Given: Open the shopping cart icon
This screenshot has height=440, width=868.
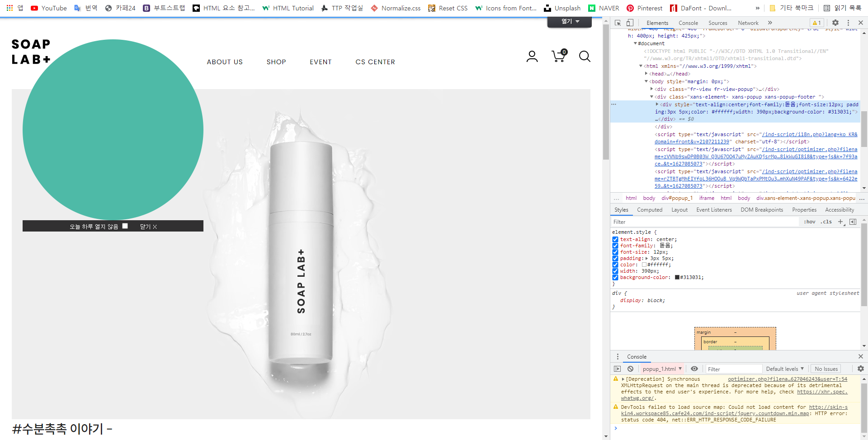Looking at the screenshot, I should pos(559,56).
